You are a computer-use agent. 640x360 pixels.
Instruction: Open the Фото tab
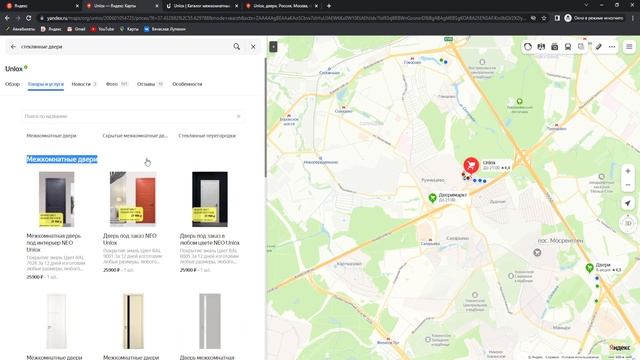(x=117, y=84)
